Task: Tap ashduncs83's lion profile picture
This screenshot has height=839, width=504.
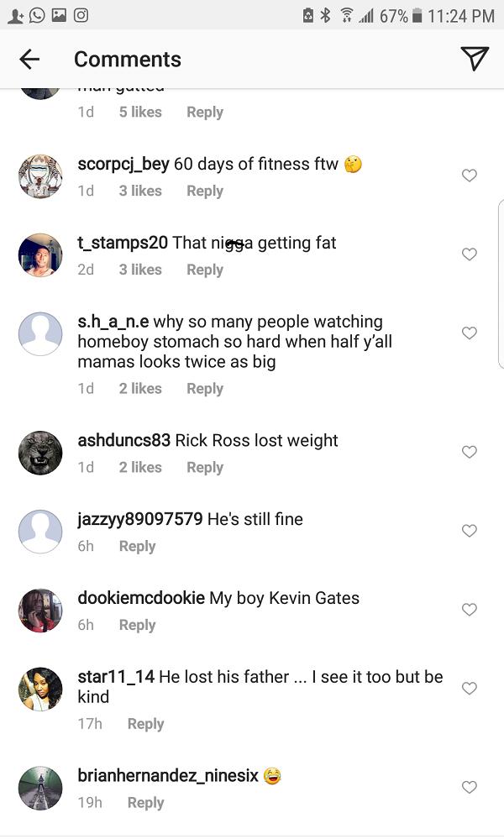Action: [x=40, y=453]
